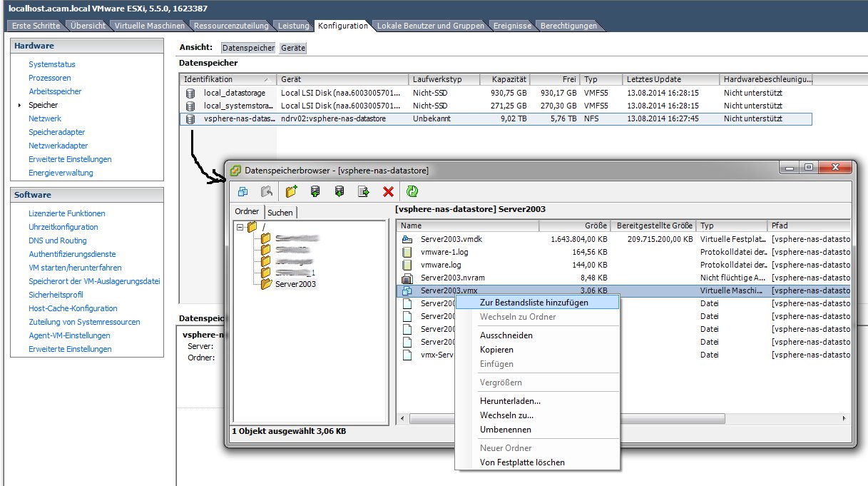Image resolution: width=868 pixels, height=486 pixels.
Task: Switch to the Suchen tab in browser
Action: click(280, 212)
